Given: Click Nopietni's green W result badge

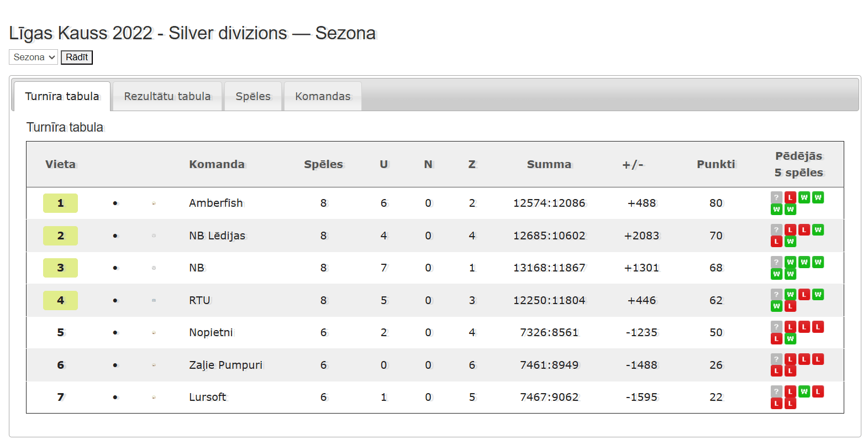Looking at the screenshot, I should 790,338.
